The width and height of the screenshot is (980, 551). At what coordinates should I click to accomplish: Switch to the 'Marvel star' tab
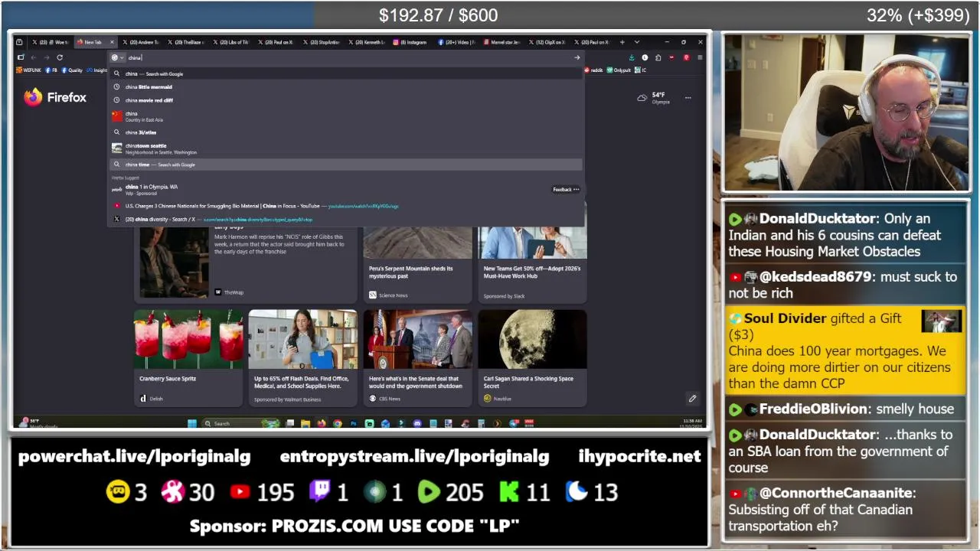point(503,42)
